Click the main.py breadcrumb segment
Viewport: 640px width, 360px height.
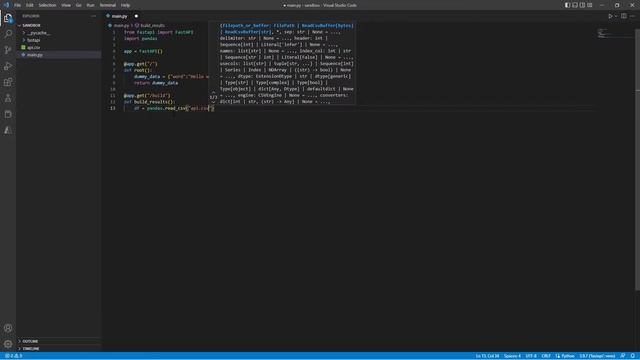point(121,25)
